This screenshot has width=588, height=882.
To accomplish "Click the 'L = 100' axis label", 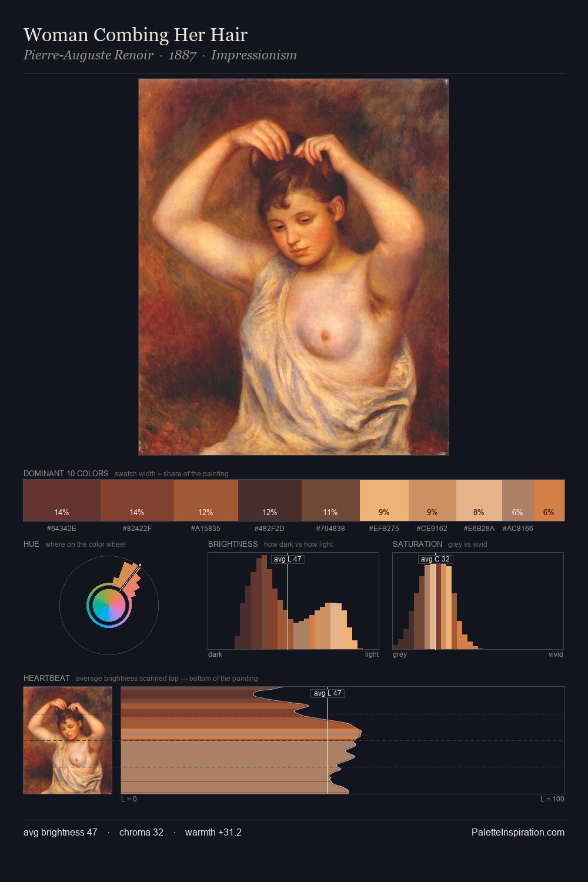I will click(x=552, y=799).
